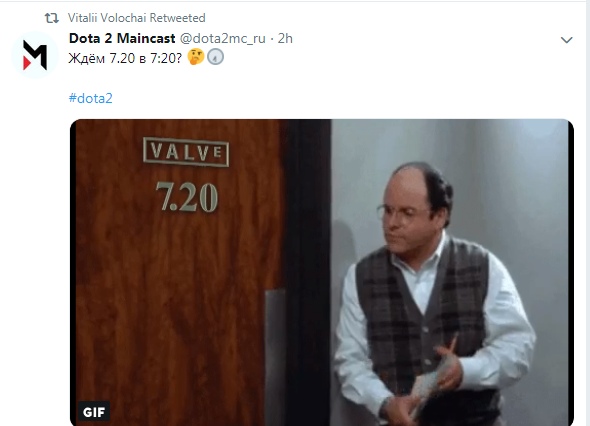Click the #dota2 hashtag
The width and height of the screenshot is (590, 426).
90,98
